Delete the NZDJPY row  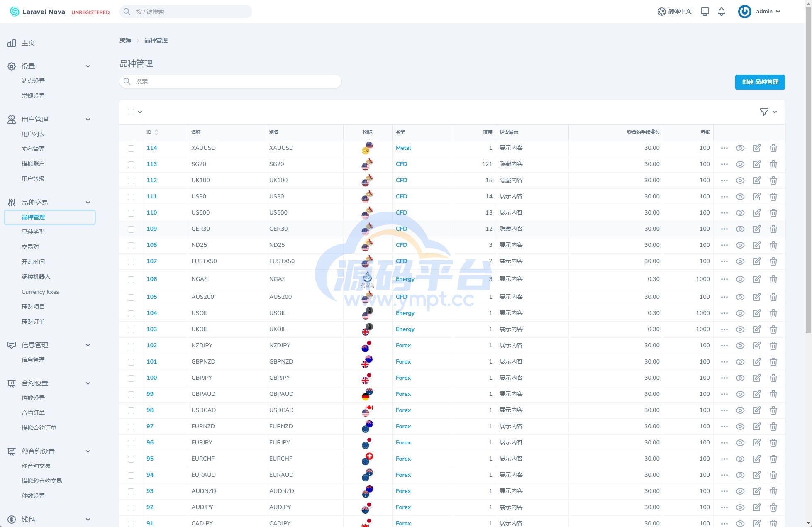(x=773, y=346)
